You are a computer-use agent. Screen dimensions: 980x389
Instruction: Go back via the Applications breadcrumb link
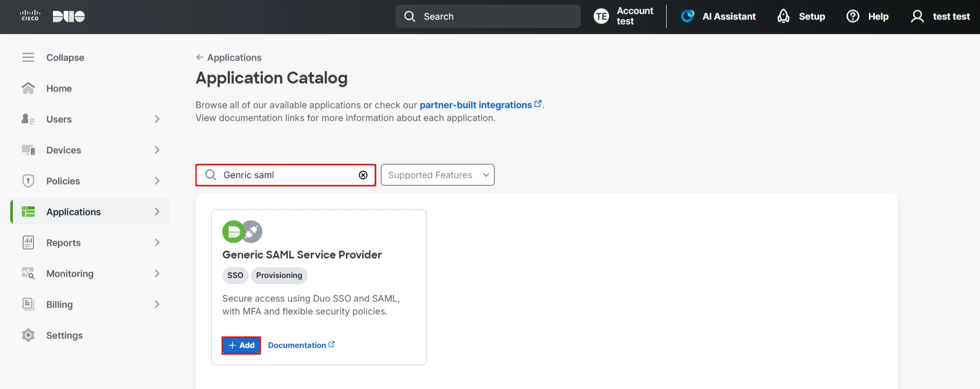[234, 57]
